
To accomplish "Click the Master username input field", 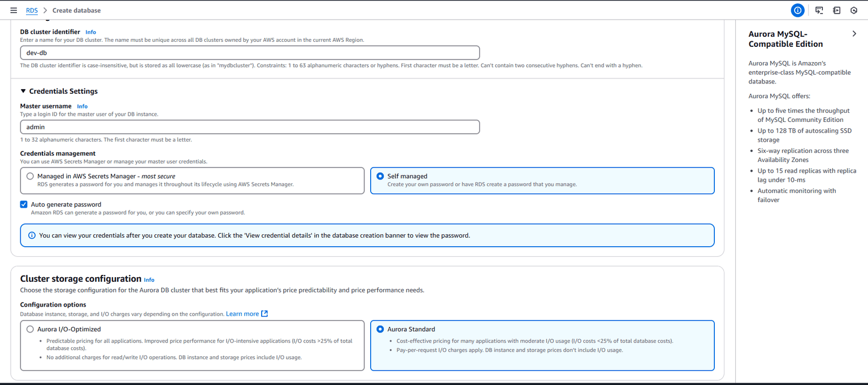I will tap(250, 127).
